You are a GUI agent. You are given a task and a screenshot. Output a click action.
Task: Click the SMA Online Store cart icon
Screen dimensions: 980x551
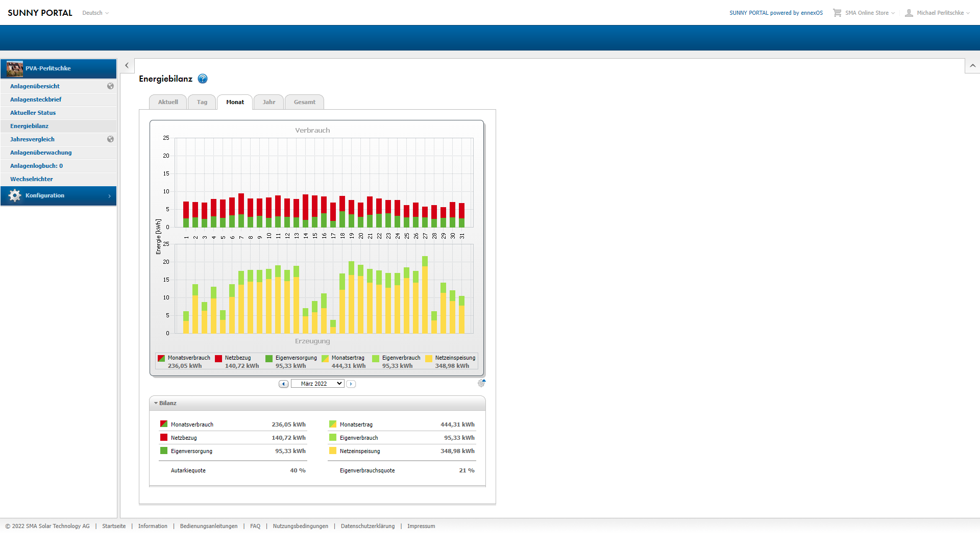[837, 13]
